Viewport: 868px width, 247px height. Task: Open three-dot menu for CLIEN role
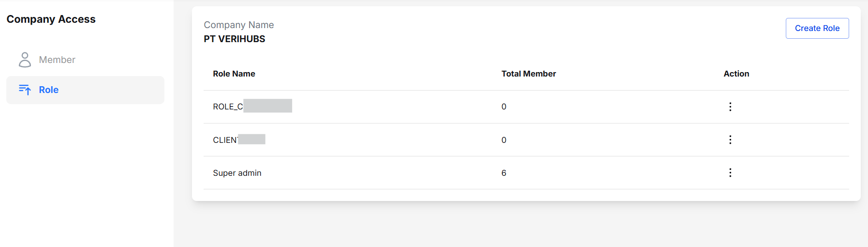[x=730, y=139]
